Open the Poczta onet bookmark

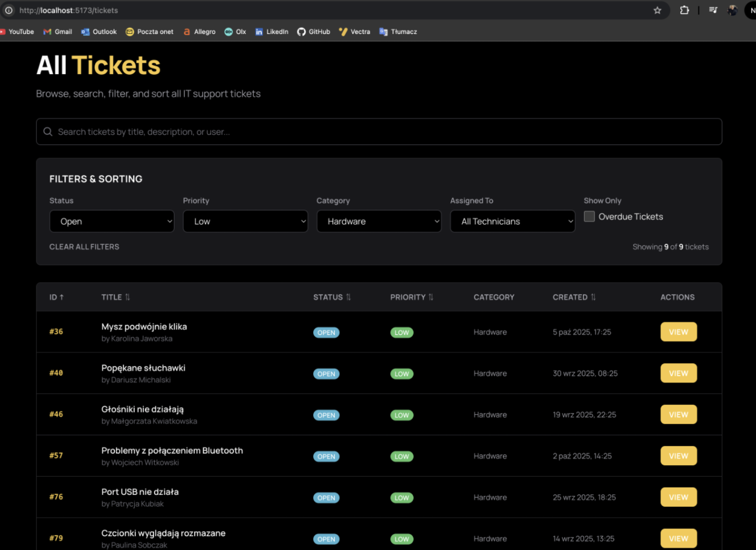[x=149, y=32]
